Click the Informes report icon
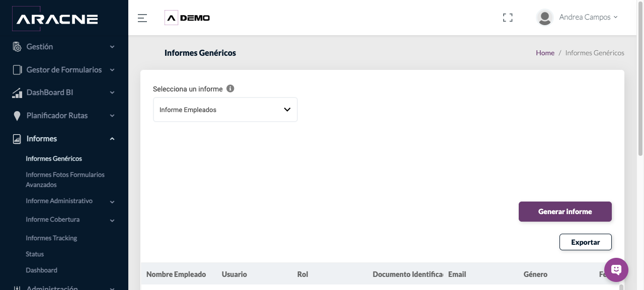Screen dimensions: 644x290 click(17, 139)
